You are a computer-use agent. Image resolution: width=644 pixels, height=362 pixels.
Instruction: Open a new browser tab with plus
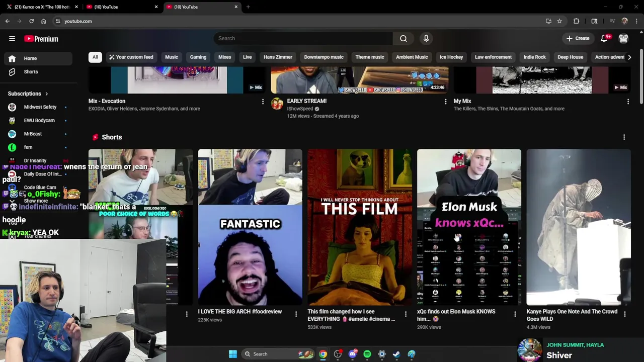click(x=248, y=7)
